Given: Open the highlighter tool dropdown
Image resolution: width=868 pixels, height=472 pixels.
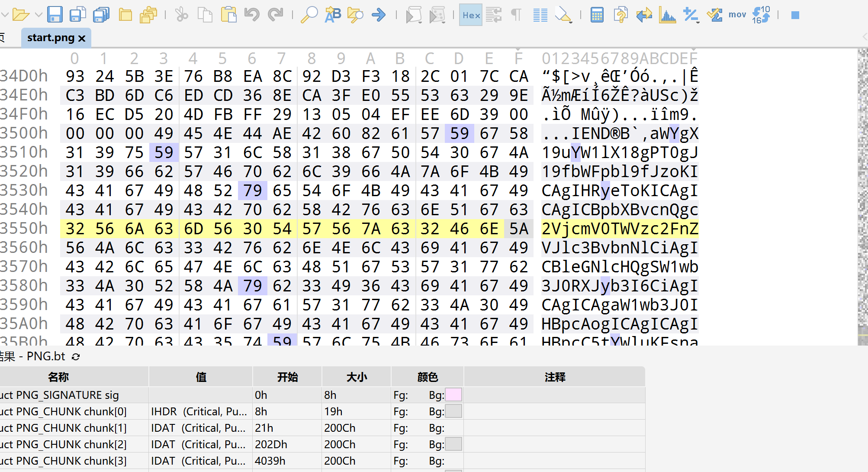Looking at the screenshot, I should pyautogui.click(x=564, y=15).
